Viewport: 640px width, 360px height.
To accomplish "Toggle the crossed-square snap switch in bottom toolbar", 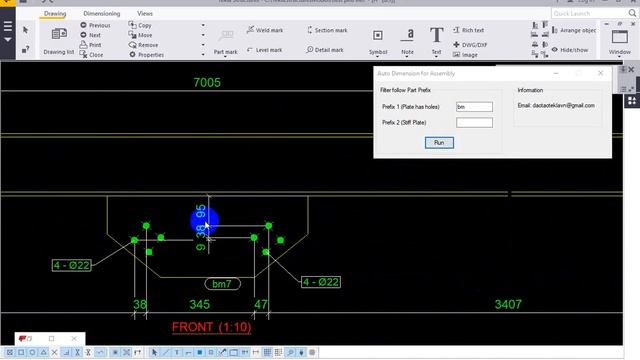I will 10,352.
